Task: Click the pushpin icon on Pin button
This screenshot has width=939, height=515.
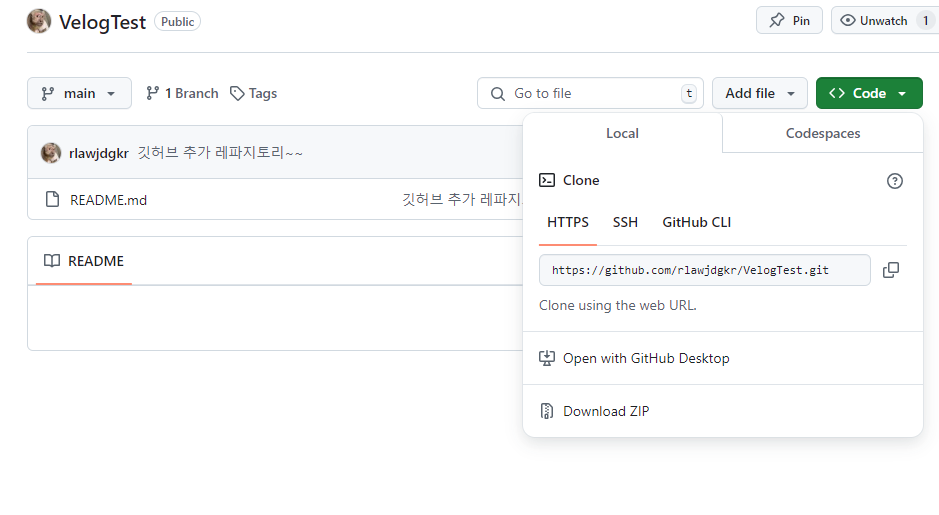Action: (777, 20)
